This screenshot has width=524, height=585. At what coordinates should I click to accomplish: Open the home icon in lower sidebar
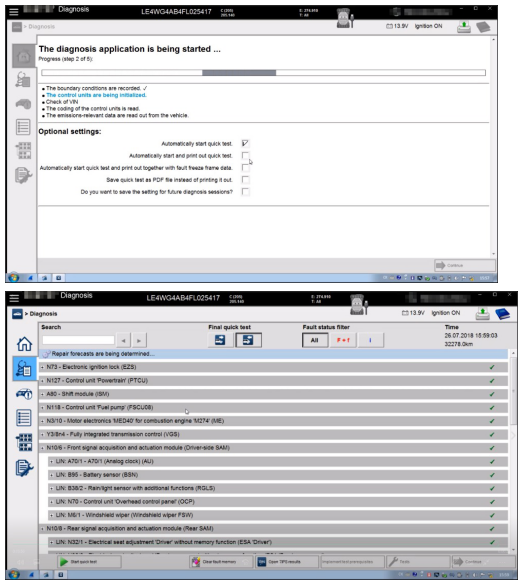24,344
